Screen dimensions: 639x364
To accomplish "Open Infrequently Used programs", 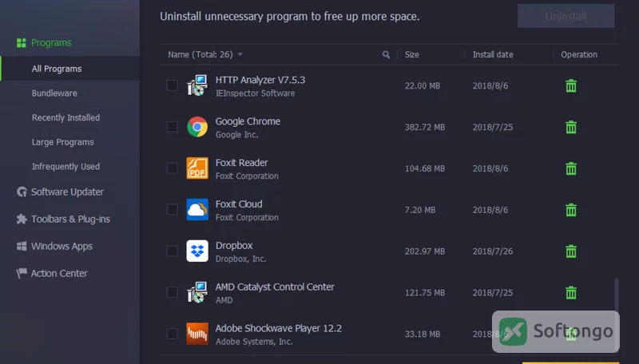I will 65,167.
